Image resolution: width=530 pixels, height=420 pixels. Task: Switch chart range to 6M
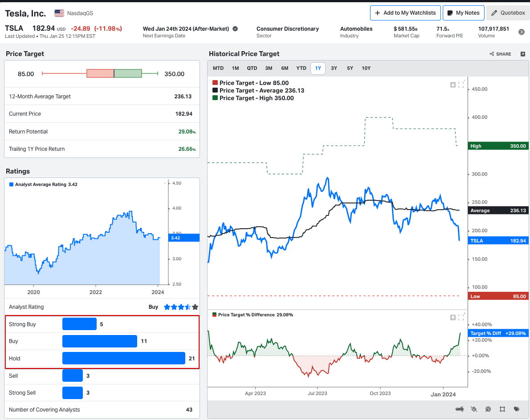coord(285,68)
